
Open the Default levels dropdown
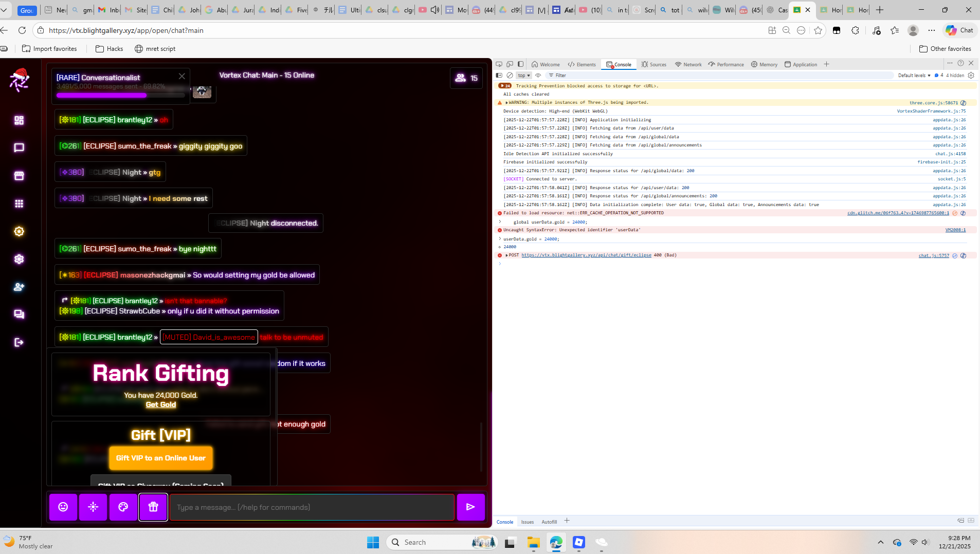point(914,76)
